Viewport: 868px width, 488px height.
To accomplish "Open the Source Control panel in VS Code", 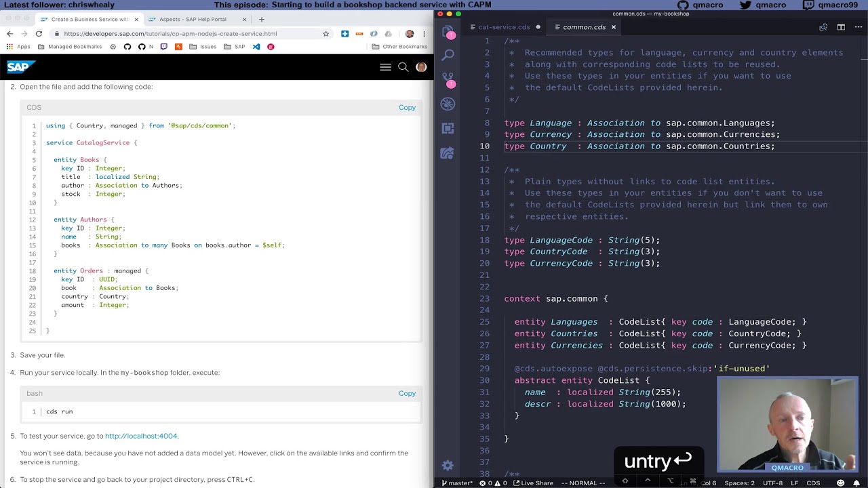I will (x=448, y=79).
